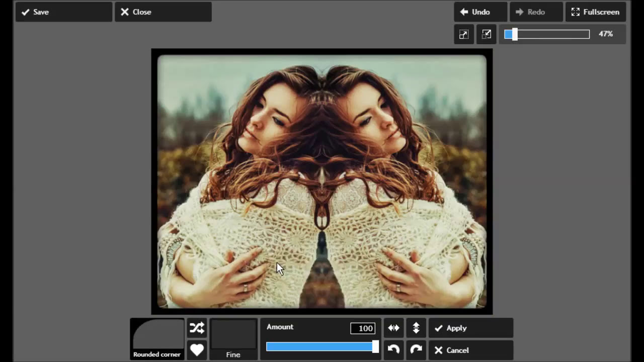
Task: Click the Amount slider bar
Action: click(322, 346)
